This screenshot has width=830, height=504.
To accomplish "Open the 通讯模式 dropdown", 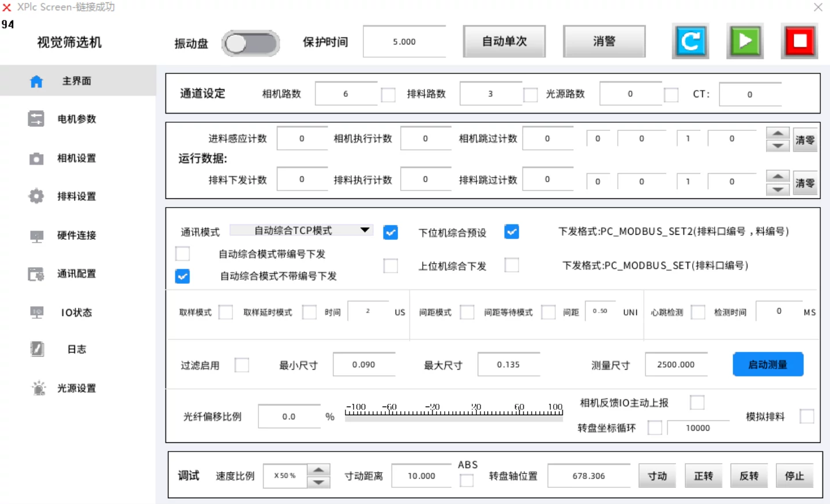I will point(301,230).
